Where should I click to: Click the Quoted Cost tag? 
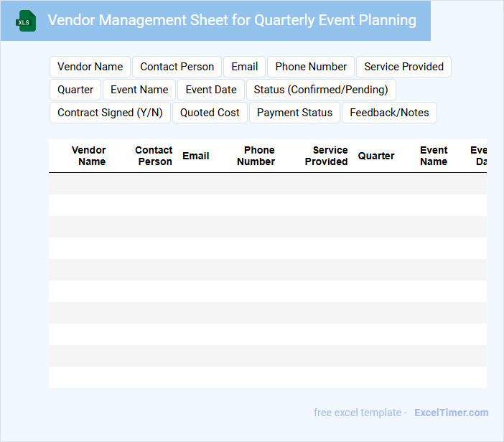(210, 113)
